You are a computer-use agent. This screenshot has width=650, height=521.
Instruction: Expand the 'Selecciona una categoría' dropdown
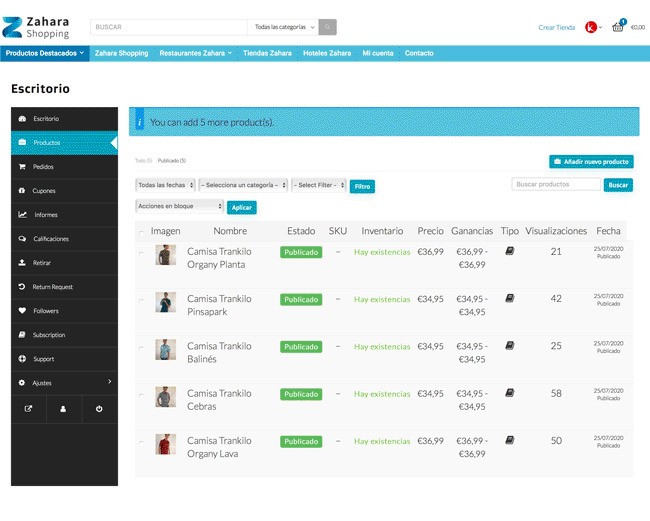coord(243,185)
